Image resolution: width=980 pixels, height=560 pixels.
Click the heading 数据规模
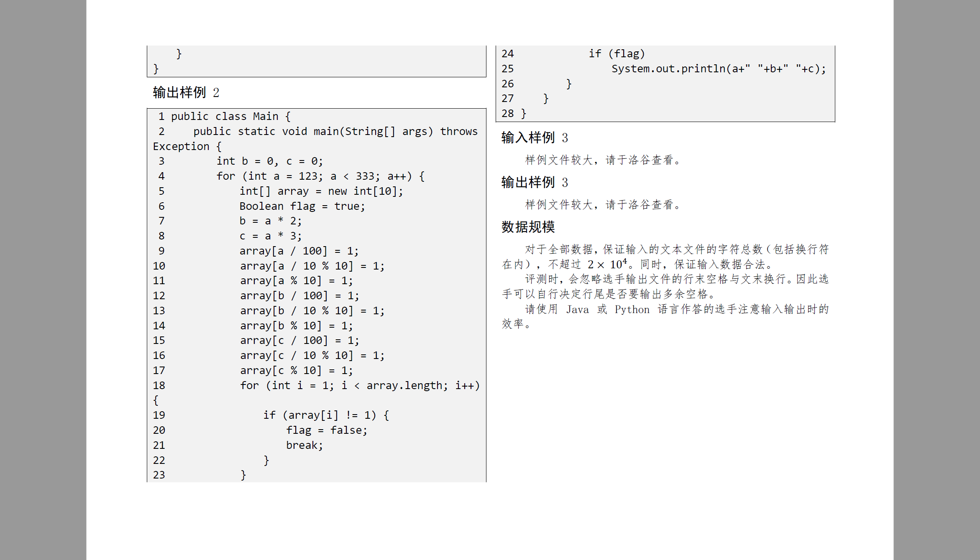(528, 227)
